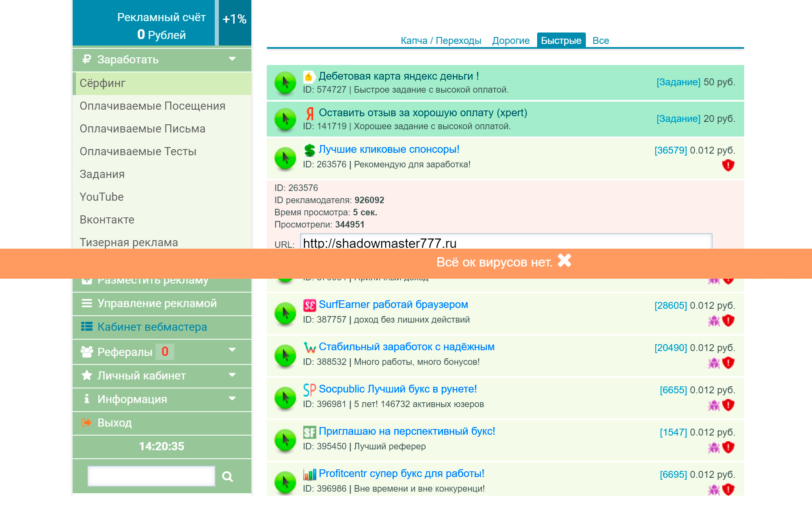Screen dimensions: 812x516
Task: Open Socpublic Лучший букс в рунете link
Action: (397, 389)
